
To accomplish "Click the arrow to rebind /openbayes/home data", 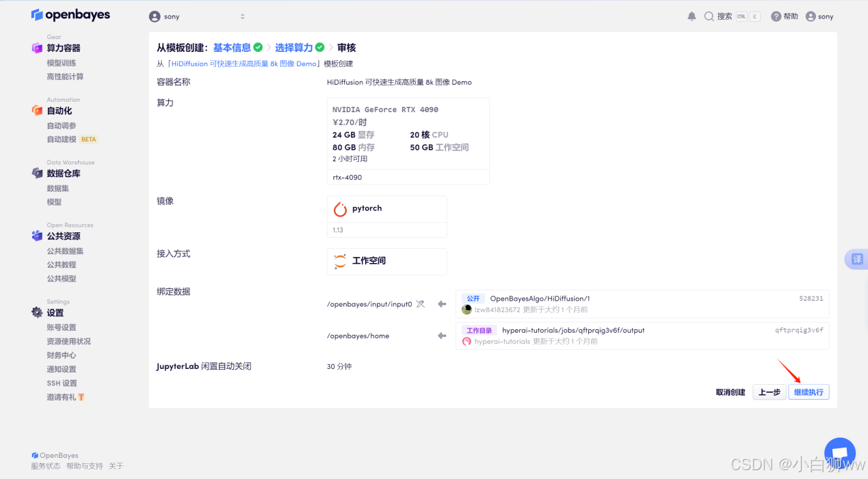I will [440, 336].
